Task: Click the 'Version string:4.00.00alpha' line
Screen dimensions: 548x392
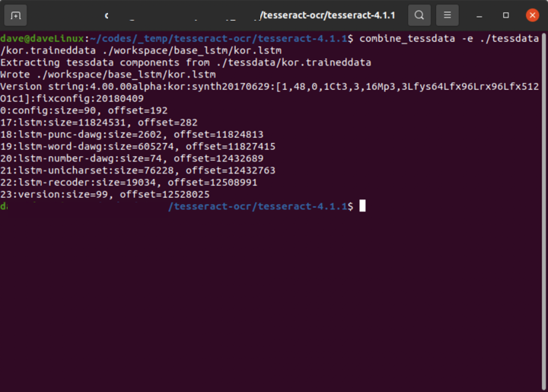Action: 269,86
